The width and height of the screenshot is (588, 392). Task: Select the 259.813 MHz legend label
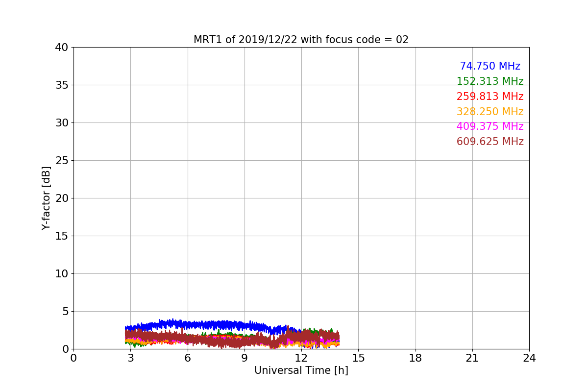(x=490, y=97)
